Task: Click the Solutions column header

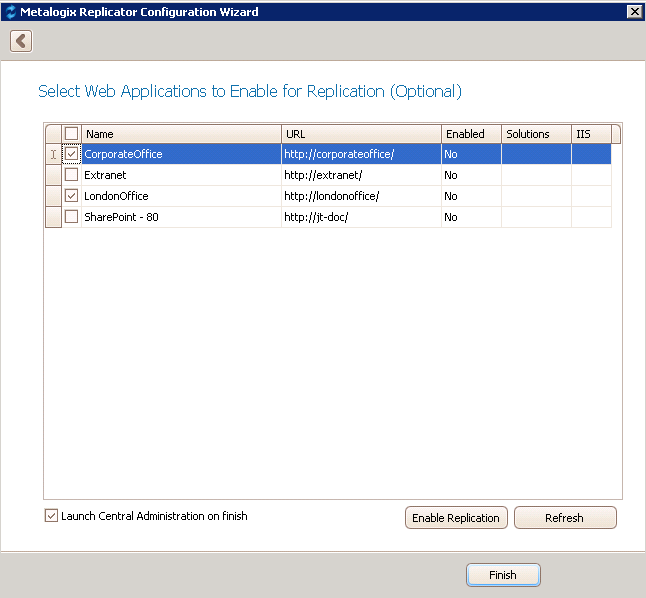Action: tap(536, 134)
